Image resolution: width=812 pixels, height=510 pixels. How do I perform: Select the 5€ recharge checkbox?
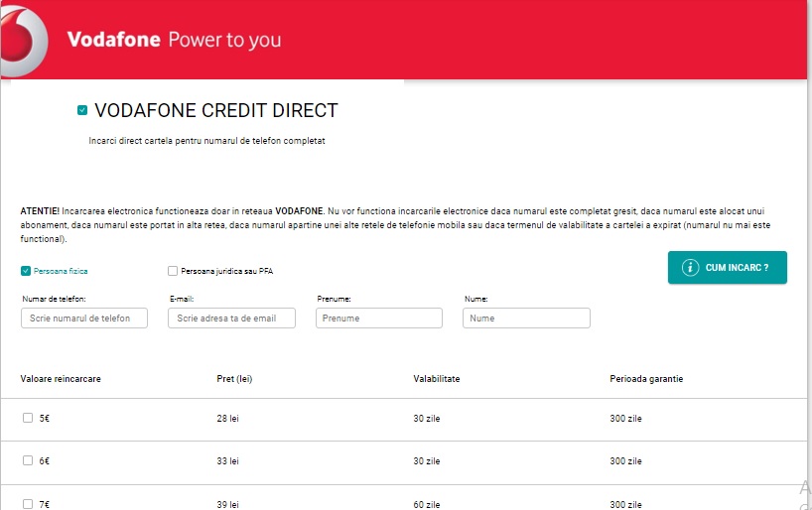(28, 418)
